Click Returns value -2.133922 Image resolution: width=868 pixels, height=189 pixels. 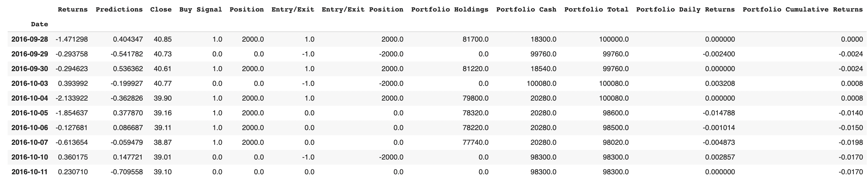click(x=71, y=98)
